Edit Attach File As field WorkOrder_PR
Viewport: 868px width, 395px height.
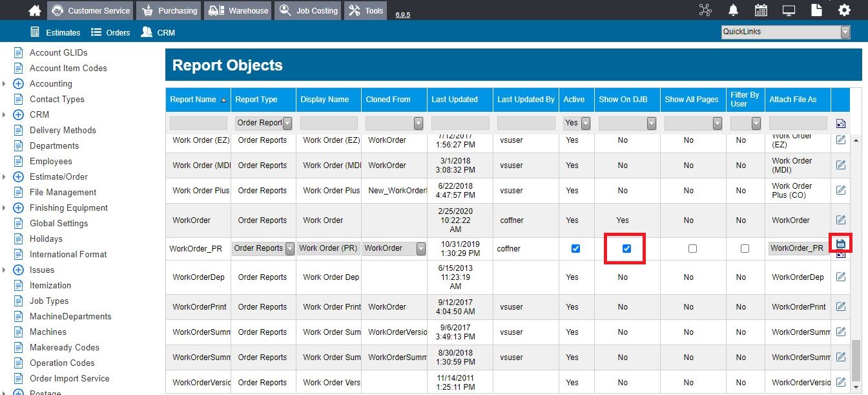[798, 248]
